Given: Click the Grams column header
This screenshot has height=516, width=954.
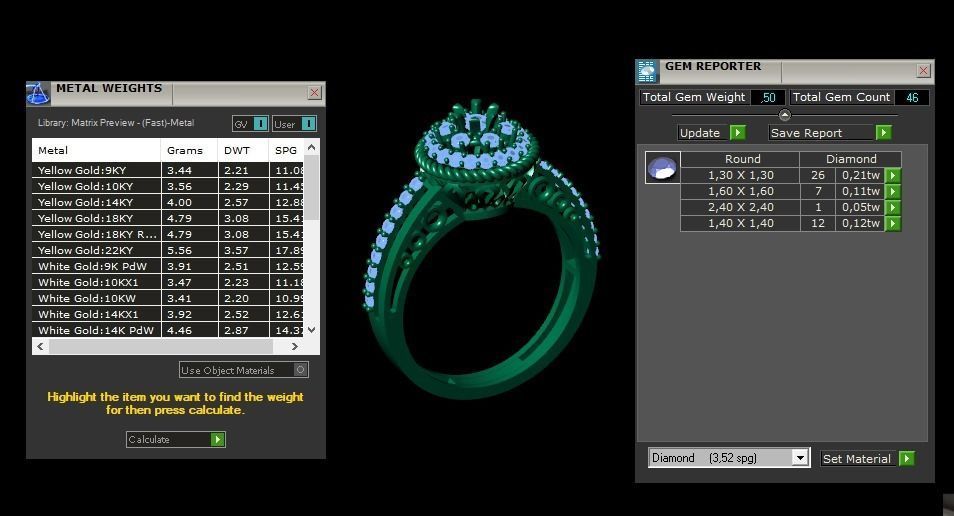Looking at the screenshot, I should pos(189,150).
